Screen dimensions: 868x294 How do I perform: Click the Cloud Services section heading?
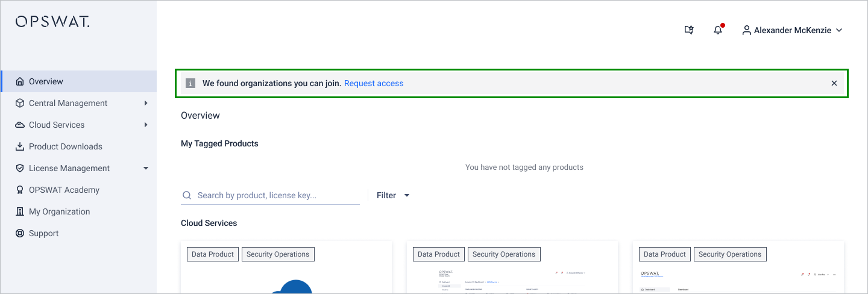point(209,223)
